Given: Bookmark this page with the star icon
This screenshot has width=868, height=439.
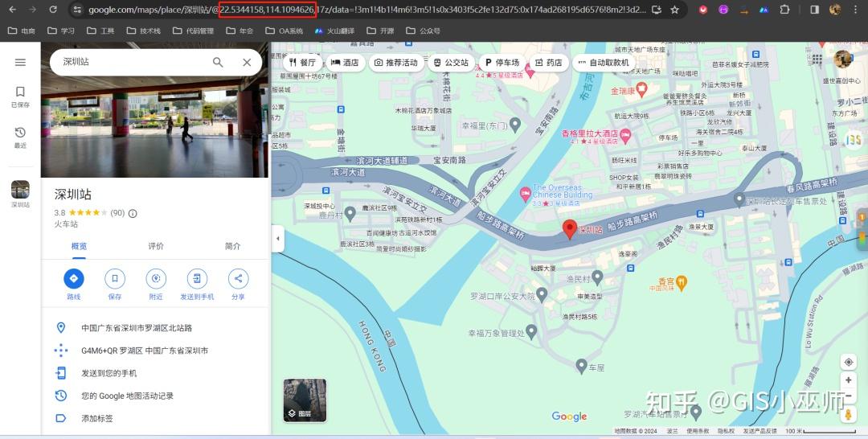Looking at the screenshot, I should click(674, 10).
